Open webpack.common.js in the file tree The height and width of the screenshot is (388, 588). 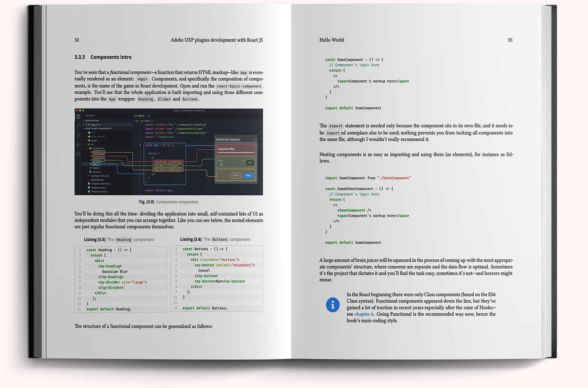click(100, 184)
